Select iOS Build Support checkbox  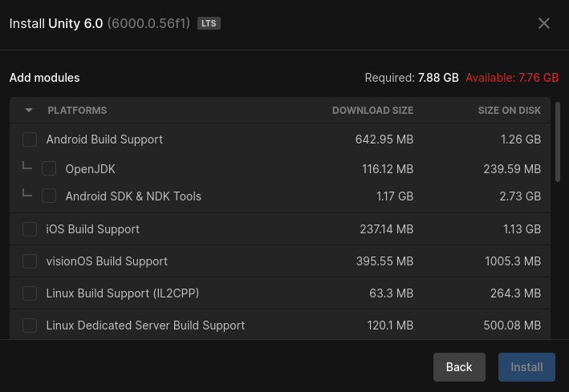30,229
